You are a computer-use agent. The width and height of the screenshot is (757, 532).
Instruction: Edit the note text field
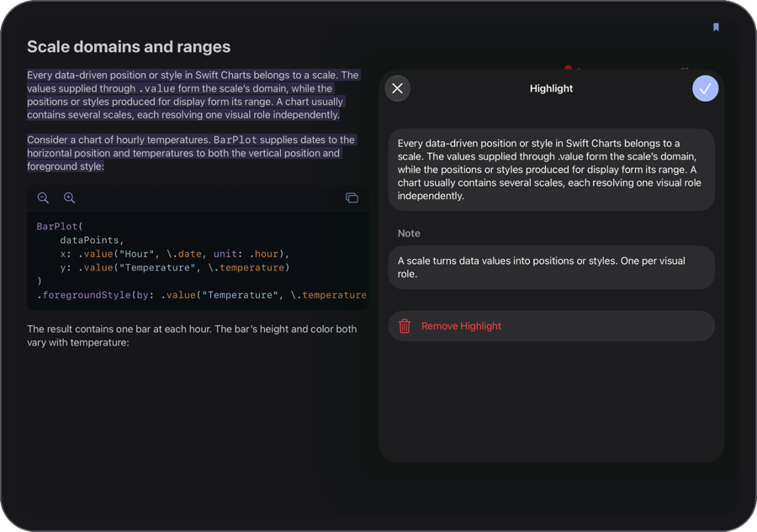(x=551, y=267)
